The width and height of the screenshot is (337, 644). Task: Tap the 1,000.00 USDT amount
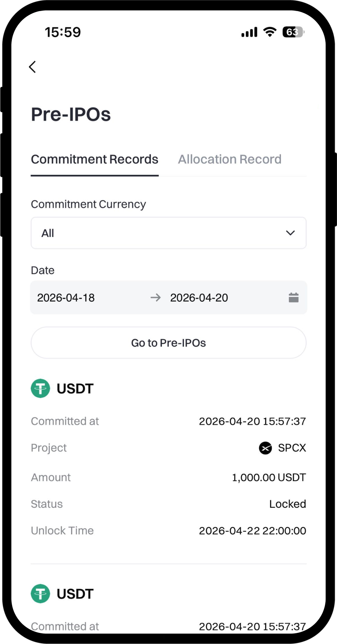[269, 477]
